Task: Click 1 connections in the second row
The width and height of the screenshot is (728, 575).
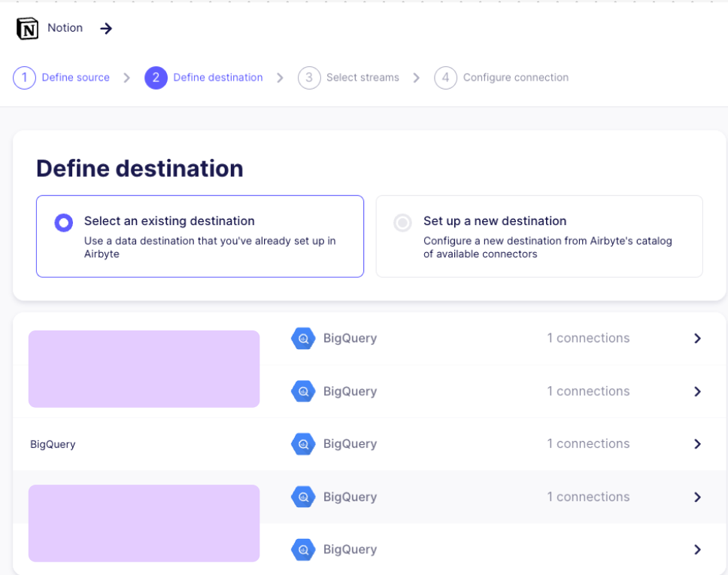Action: coord(588,391)
